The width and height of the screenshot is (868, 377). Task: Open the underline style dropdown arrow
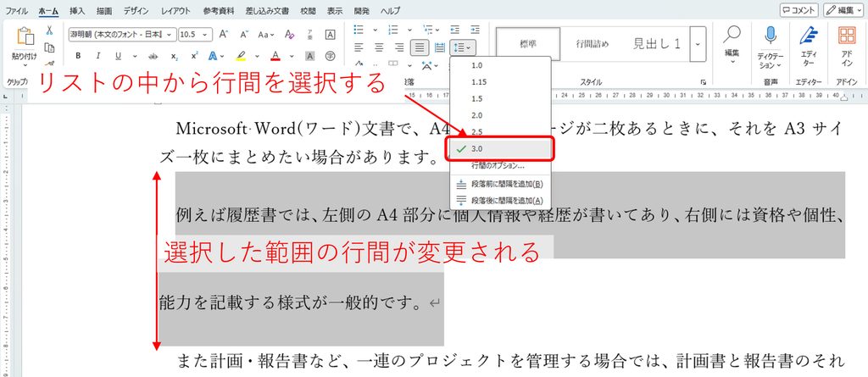[x=135, y=56]
